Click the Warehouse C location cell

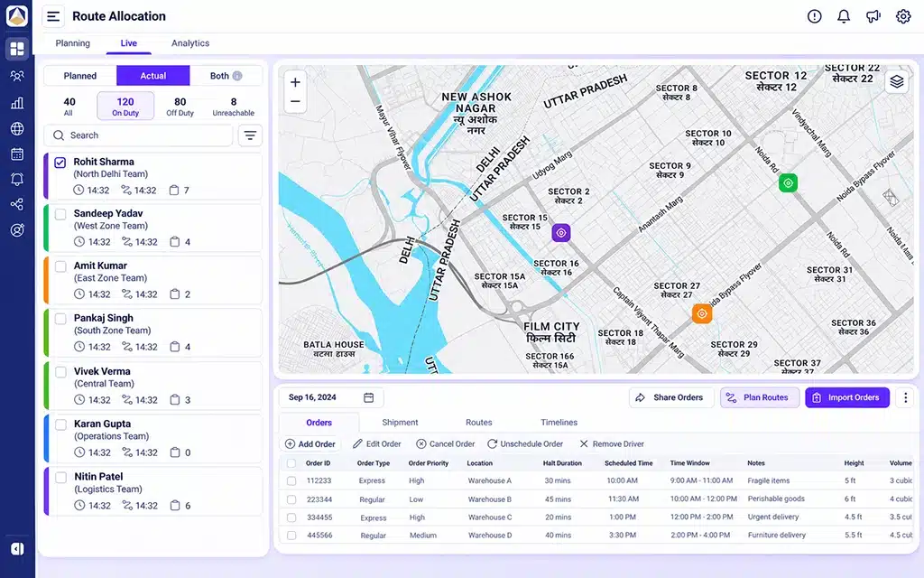click(x=490, y=517)
